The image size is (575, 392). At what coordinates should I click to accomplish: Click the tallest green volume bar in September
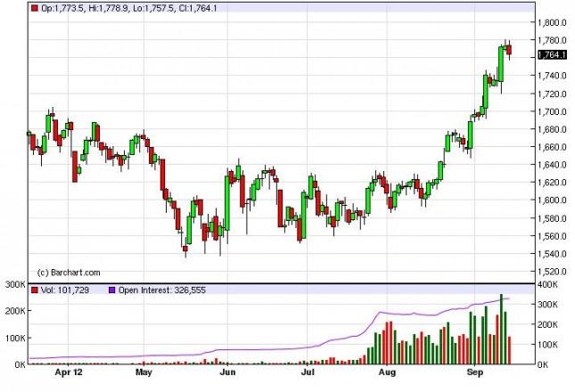pos(501,329)
